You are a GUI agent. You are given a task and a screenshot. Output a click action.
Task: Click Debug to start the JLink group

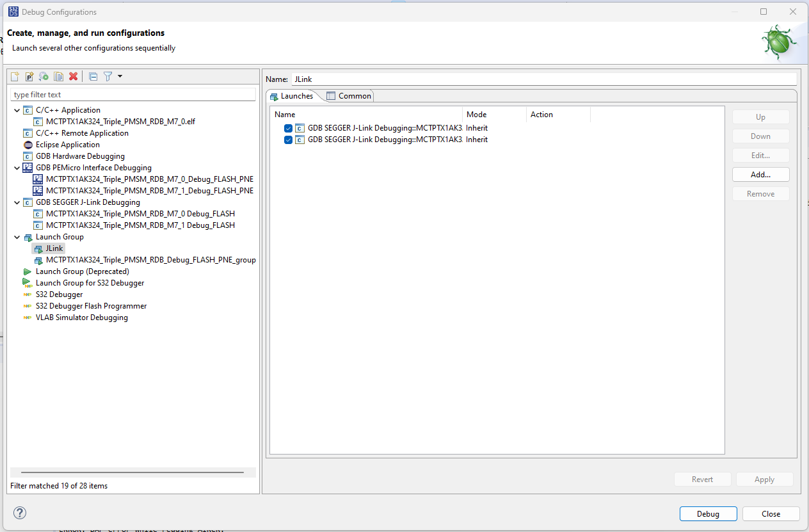(708, 513)
